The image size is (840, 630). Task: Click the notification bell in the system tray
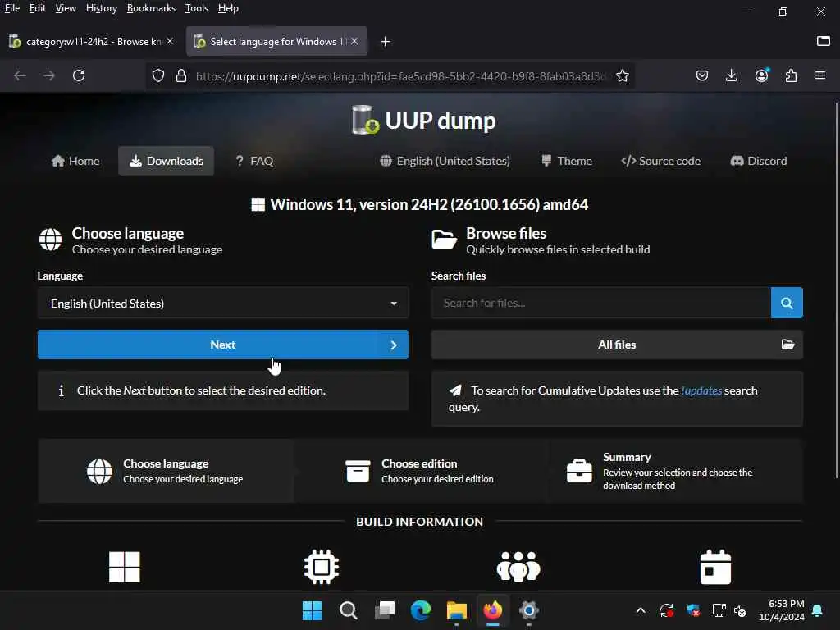[818, 610]
